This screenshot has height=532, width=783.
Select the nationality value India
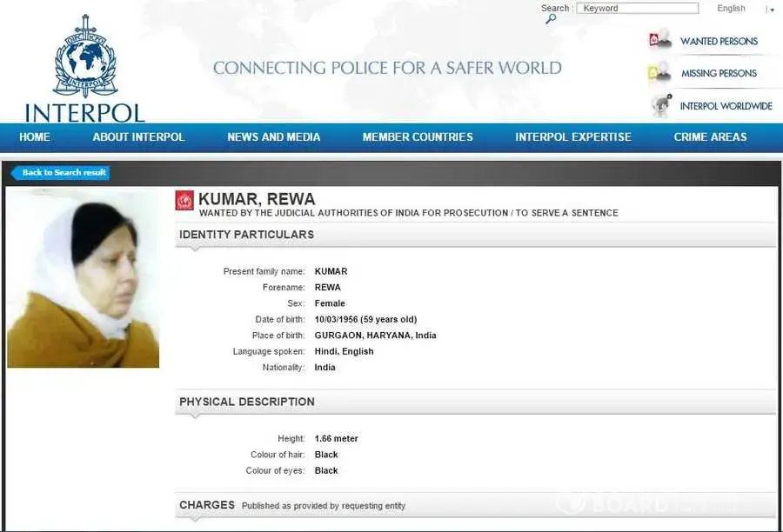click(325, 368)
